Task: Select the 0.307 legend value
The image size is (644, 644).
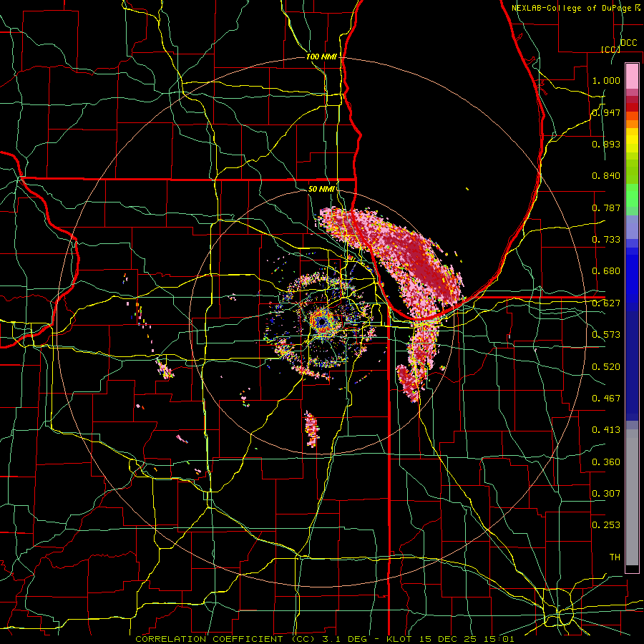Action: coord(606,494)
